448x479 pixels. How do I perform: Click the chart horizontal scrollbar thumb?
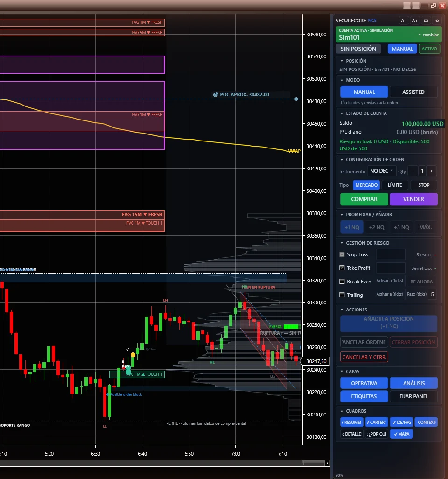coord(313,463)
